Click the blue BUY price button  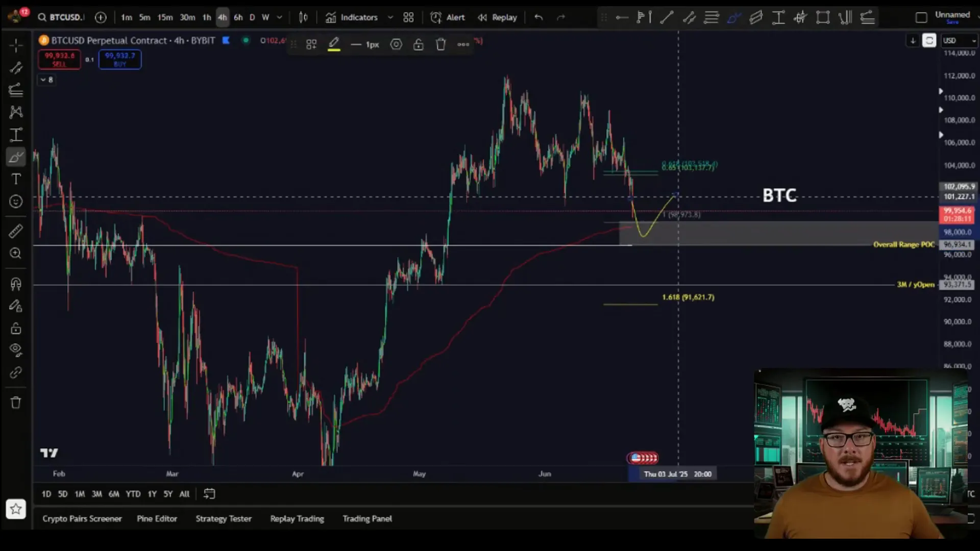point(120,59)
